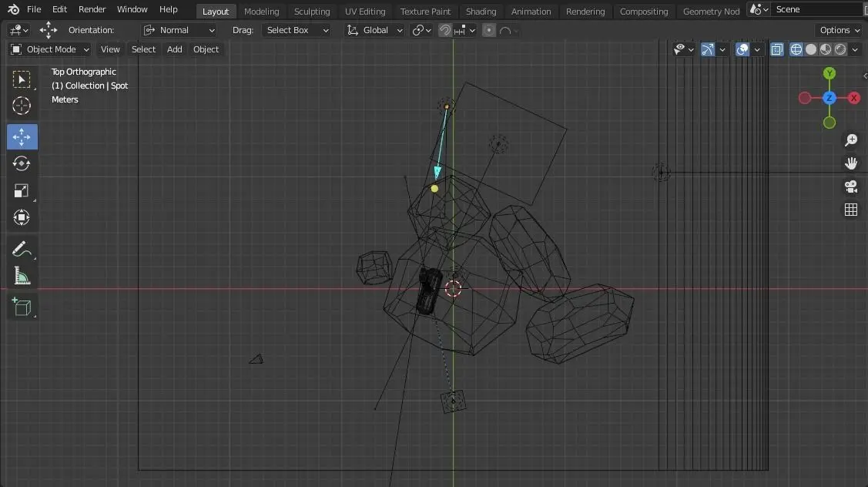Select the Scale tool
868x487 pixels.
[x=22, y=190]
